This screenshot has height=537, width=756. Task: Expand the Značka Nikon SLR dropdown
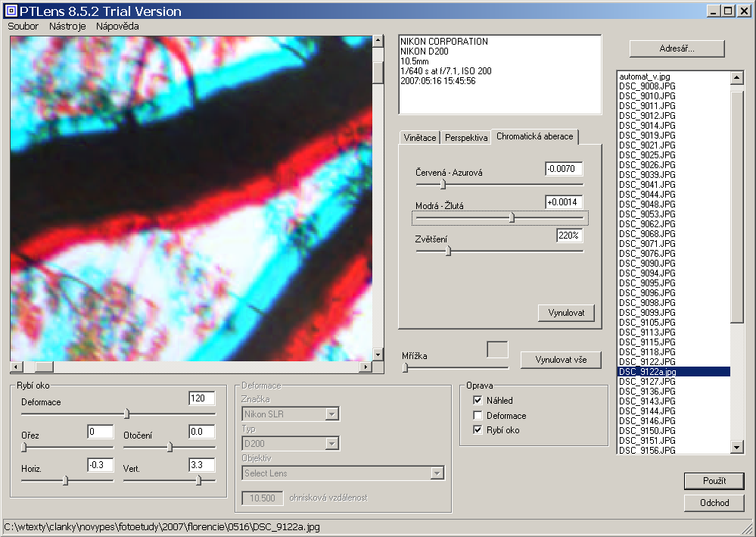331,414
